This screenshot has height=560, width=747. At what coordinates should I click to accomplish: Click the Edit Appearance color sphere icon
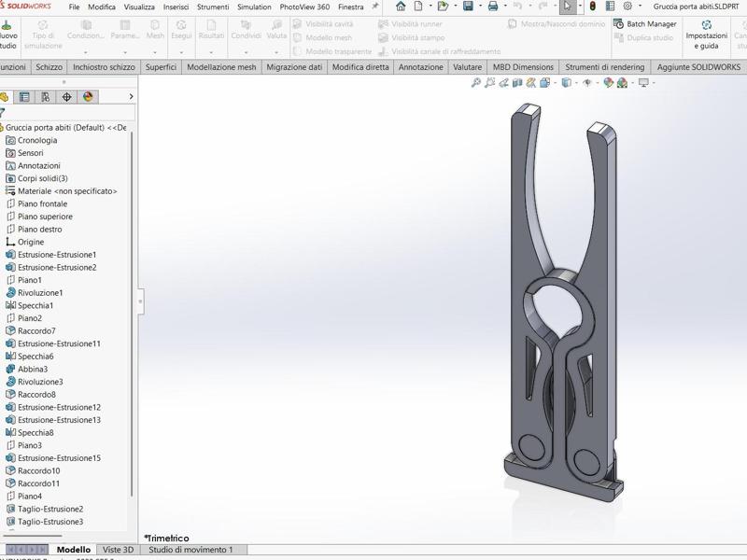609,83
